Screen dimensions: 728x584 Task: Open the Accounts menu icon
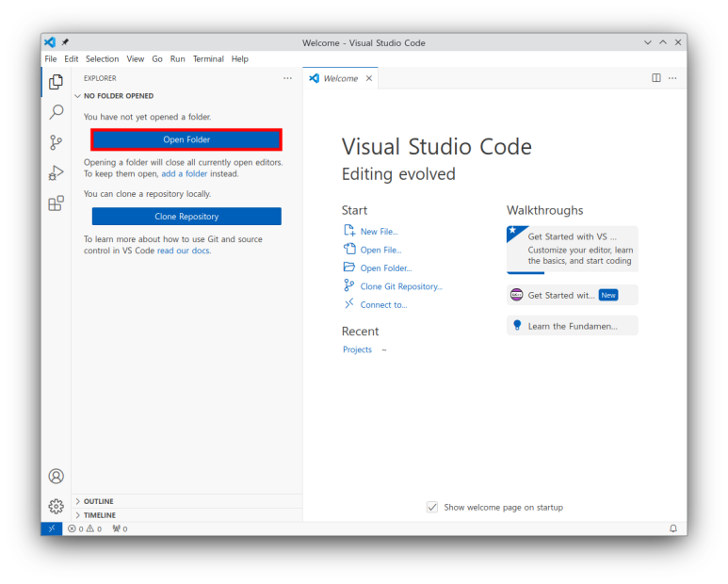tap(57, 477)
